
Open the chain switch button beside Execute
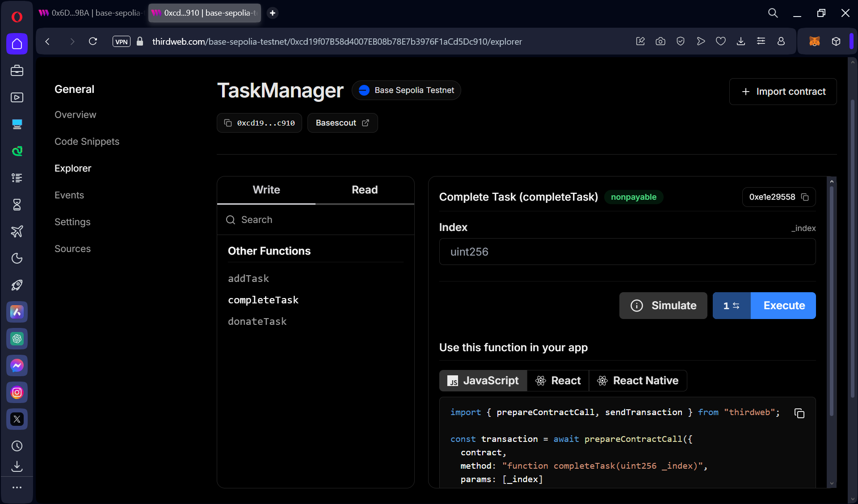[x=732, y=306]
